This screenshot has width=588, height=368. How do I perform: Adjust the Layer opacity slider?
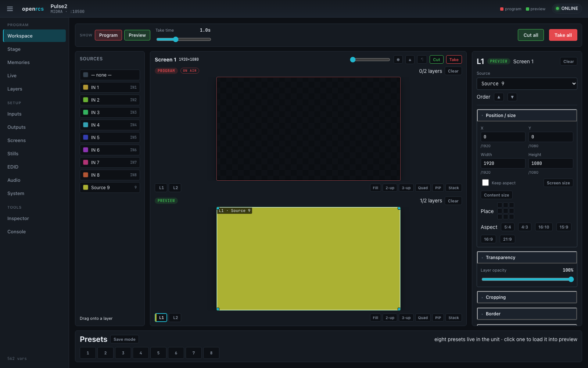click(527, 279)
